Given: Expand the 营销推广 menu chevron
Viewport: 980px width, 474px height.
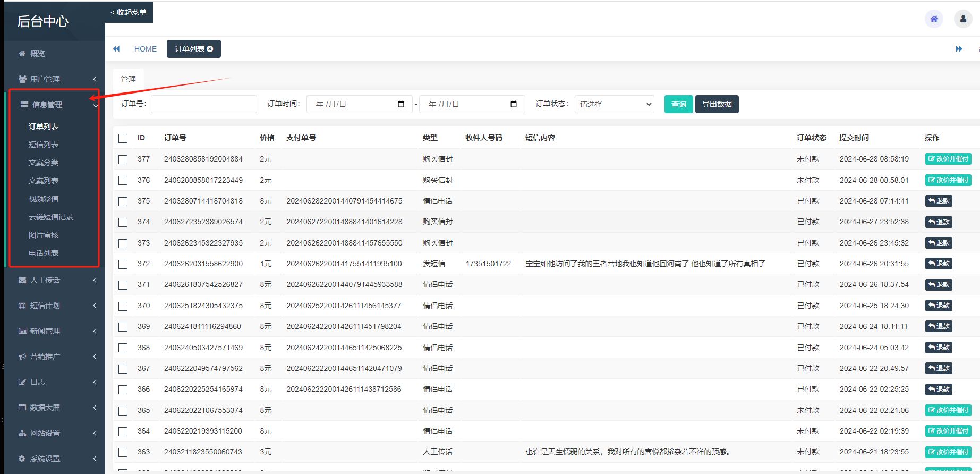Looking at the screenshot, I should [95, 357].
